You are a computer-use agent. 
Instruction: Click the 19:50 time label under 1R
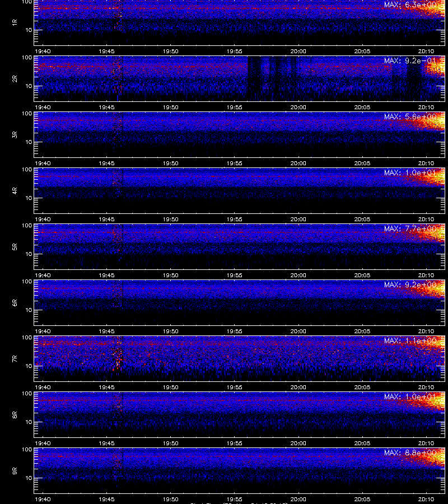tap(170, 51)
